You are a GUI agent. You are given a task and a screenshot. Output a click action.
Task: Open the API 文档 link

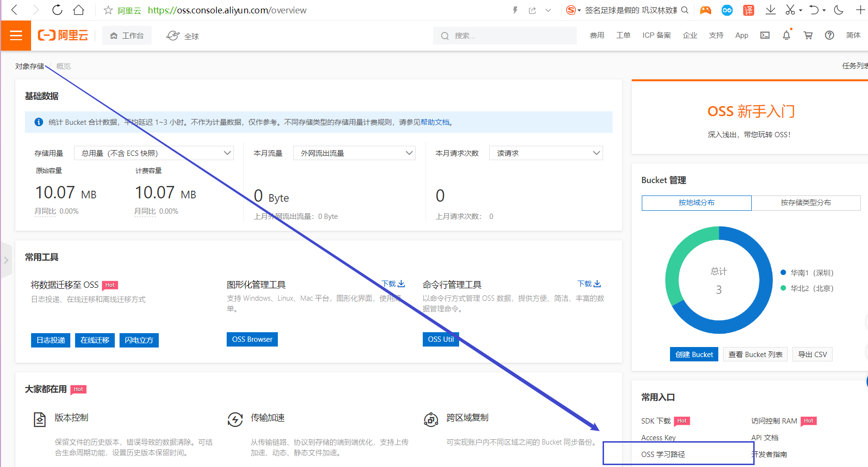(765, 438)
